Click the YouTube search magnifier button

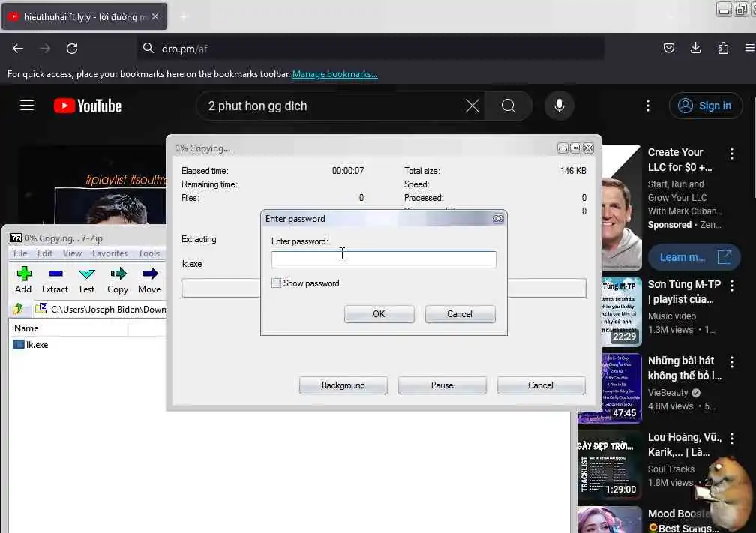click(x=508, y=106)
